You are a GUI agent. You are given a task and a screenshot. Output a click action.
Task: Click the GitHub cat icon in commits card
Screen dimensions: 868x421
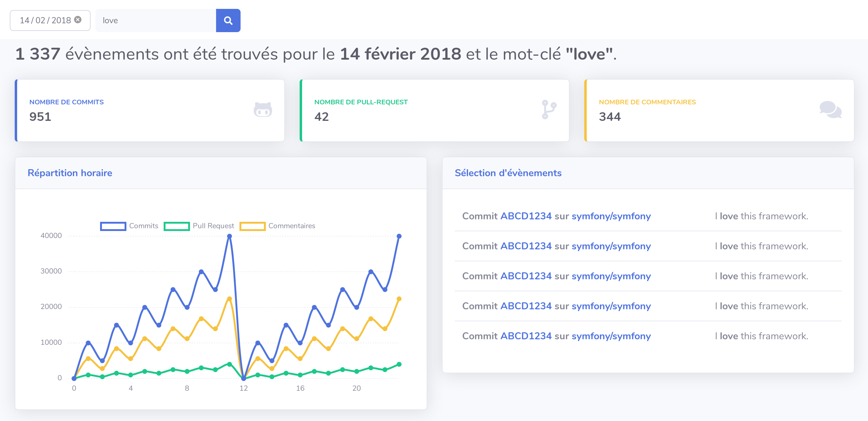[x=263, y=110]
